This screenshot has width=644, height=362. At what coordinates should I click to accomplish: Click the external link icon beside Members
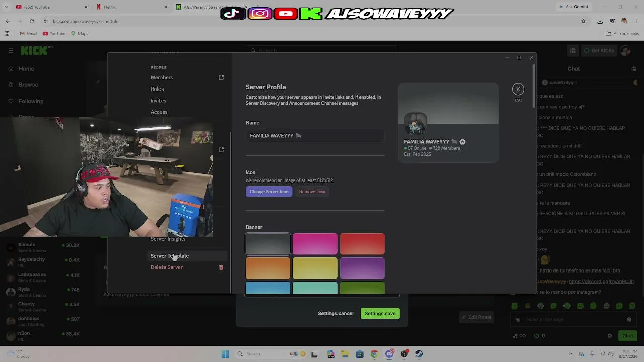(x=221, y=77)
